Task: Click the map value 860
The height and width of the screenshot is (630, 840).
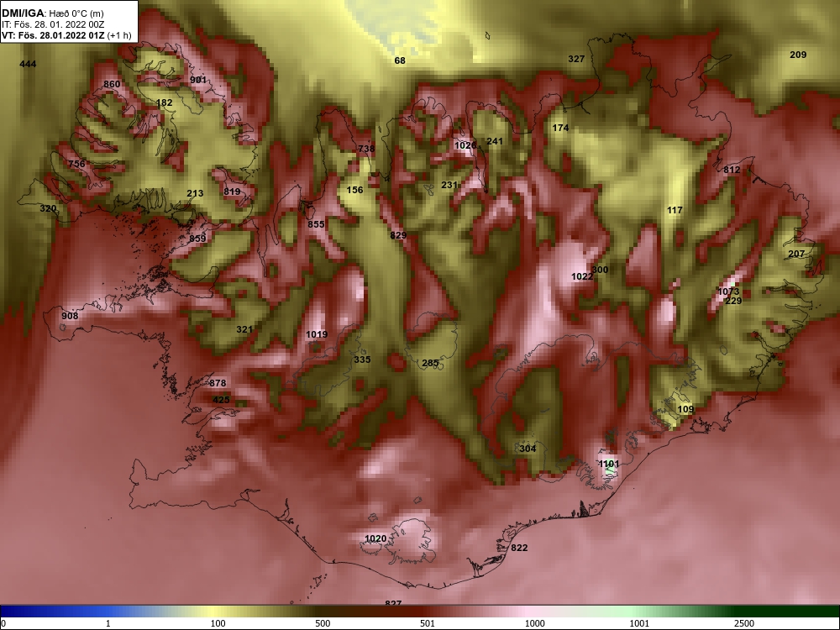Action: point(112,84)
